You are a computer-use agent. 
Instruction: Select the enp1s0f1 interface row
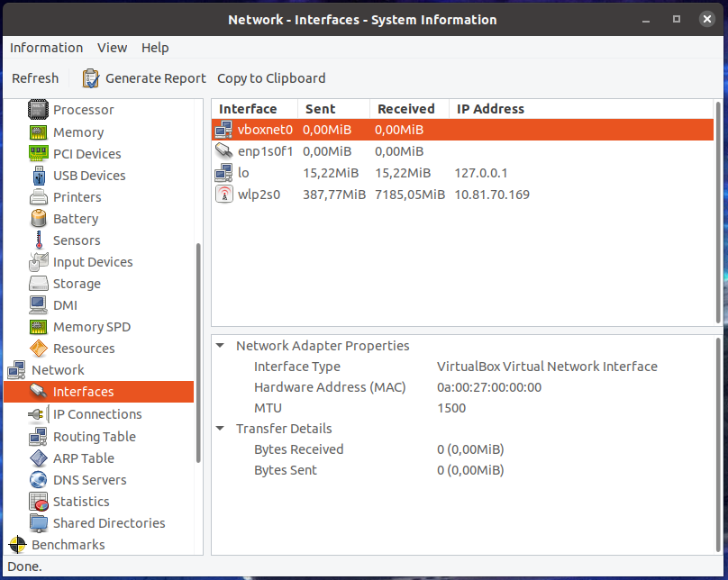point(360,151)
